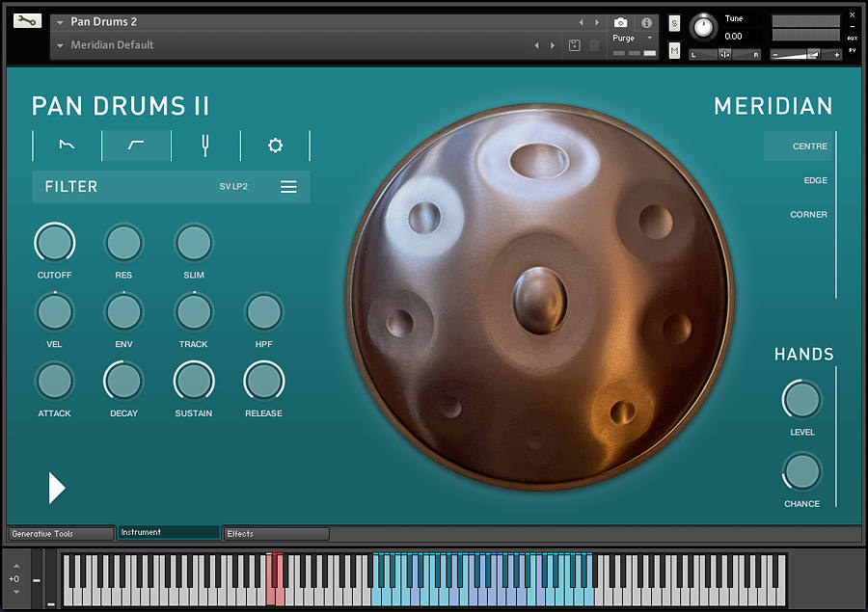The width and height of the screenshot is (868, 612).
Task: Click the Hands LEVEL knob
Action: 801,400
